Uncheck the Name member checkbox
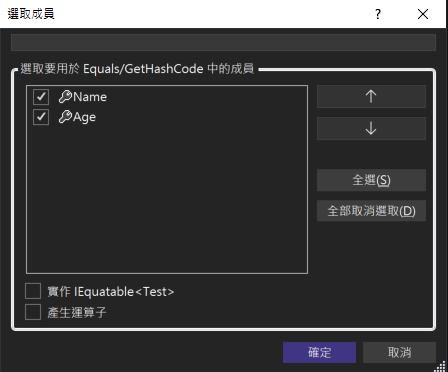The width and height of the screenshot is (448, 372). coord(41,97)
